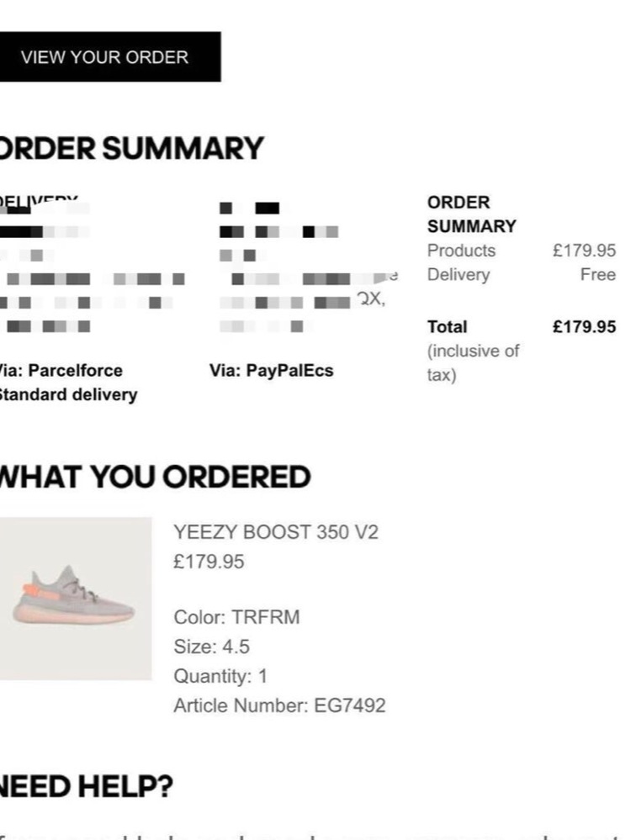Click the WHAT YOU ORDERED heading

tap(156, 476)
